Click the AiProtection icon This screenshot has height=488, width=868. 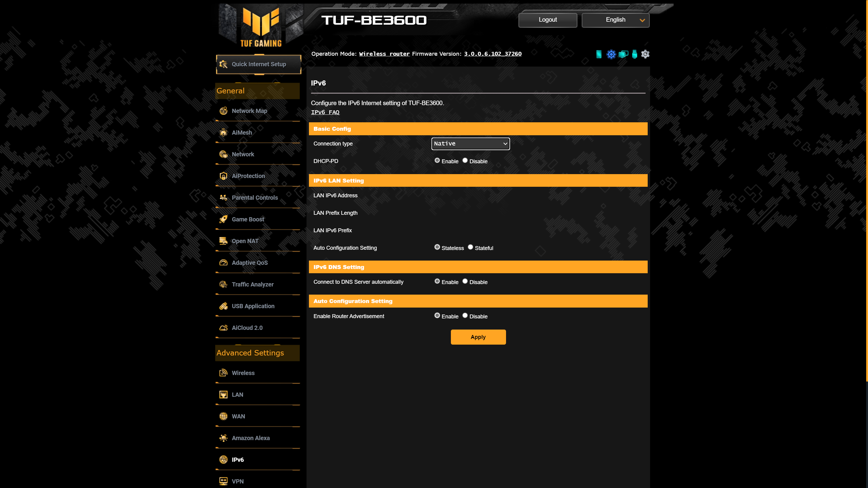(x=224, y=176)
